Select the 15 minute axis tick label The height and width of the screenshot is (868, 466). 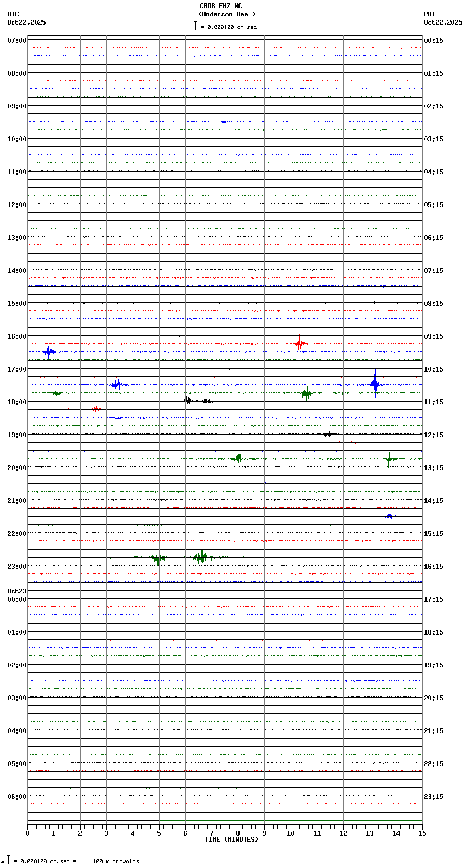tap(422, 833)
